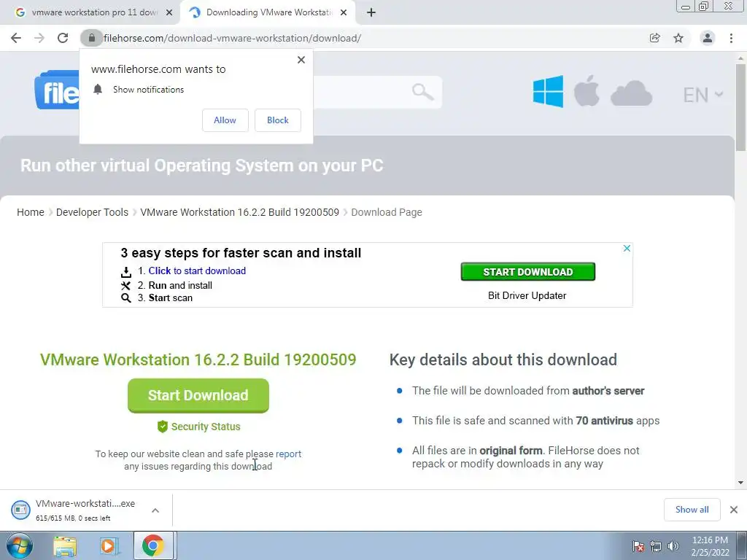Dismiss the notification permission popup
Screen dimensions: 747x560
coord(301,60)
